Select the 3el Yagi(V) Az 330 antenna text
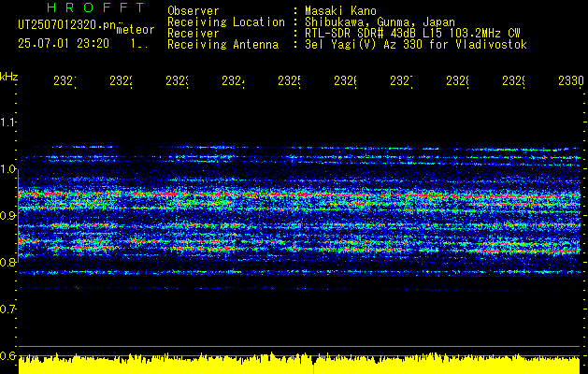Viewport: 588px width, 374px height. 416,45
